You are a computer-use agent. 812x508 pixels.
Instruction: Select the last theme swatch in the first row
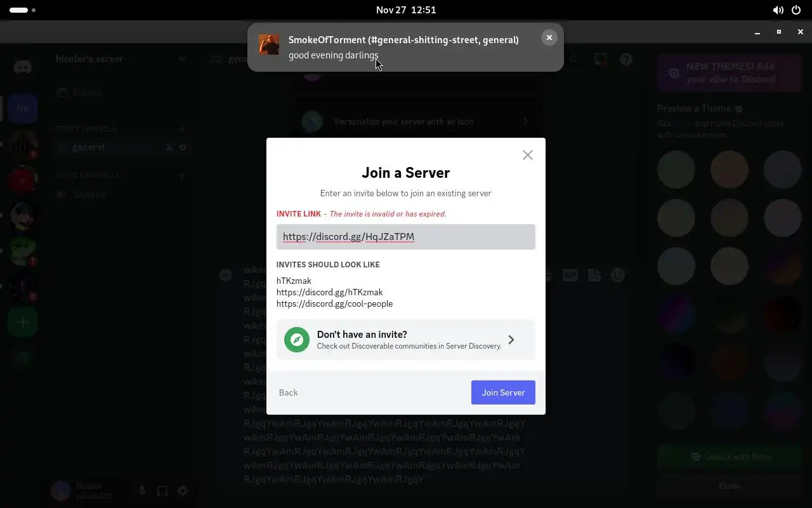pos(783,170)
